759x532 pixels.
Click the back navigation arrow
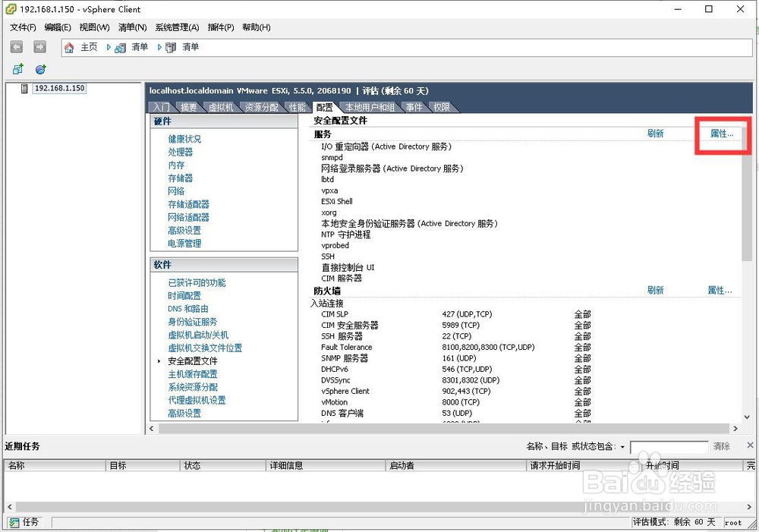pyautogui.click(x=17, y=47)
